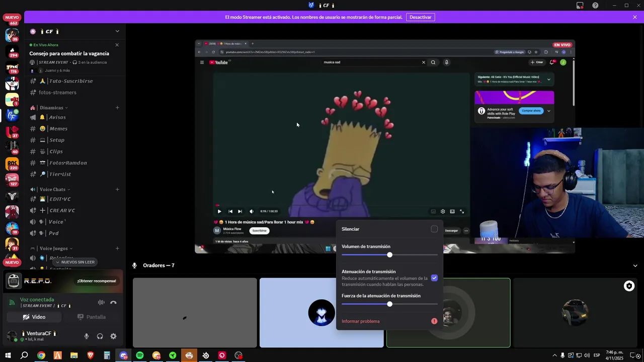The image size is (644, 362).
Task: Open the BDS server with 220 badge
Action: [12, 164]
